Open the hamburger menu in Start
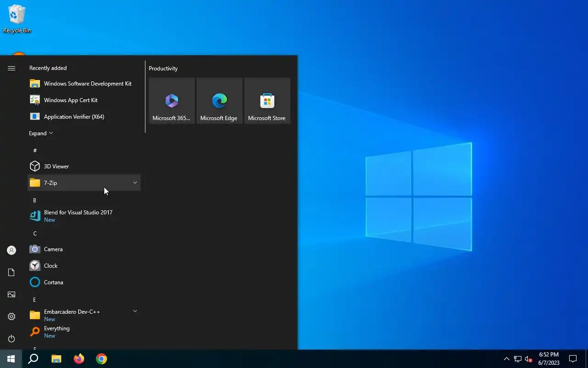This screenshot has height=368, width=588. pyautogui.click(x=11, y=68)
